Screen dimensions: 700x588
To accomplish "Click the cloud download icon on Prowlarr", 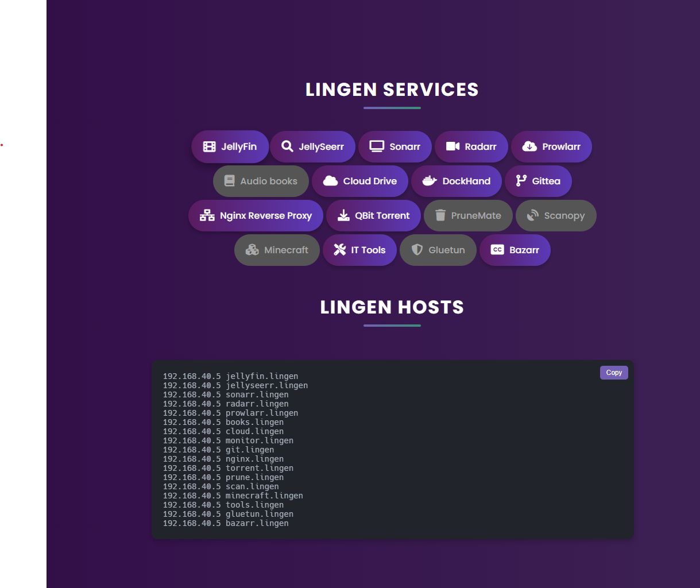I will pos(529,146).
